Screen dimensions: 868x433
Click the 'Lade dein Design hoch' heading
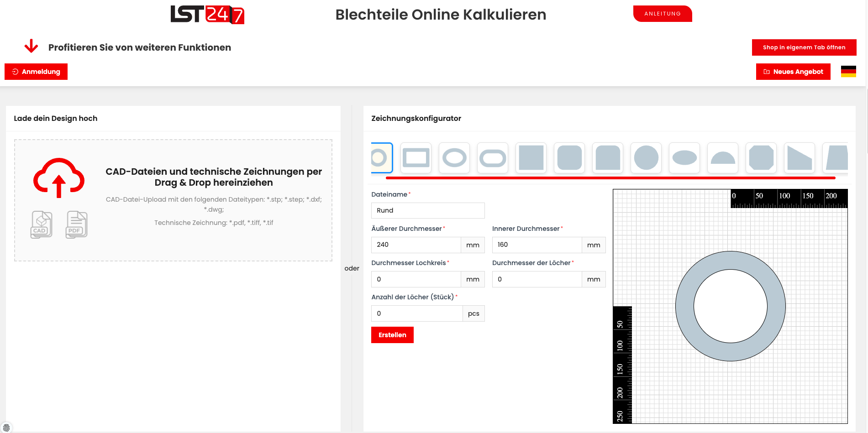point(56,118)
